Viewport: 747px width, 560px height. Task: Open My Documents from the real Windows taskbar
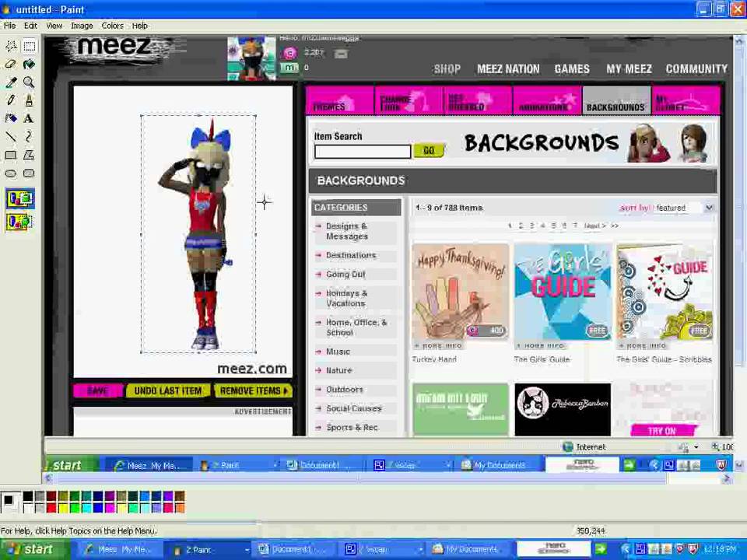point(468,550)
